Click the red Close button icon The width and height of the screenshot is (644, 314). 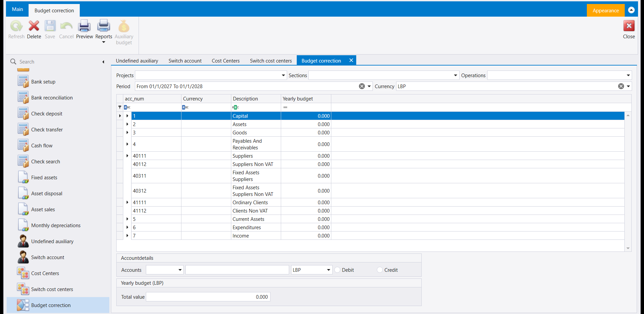point(629,26)
